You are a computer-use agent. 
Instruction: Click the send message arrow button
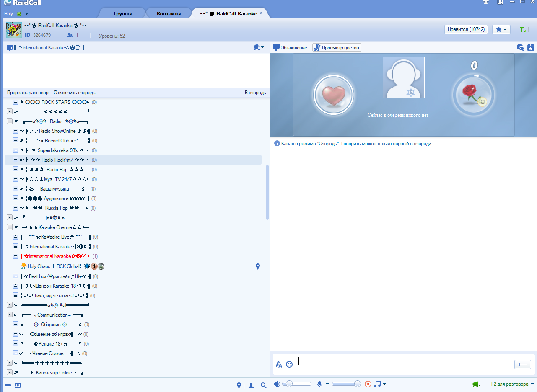click(523, 364)
